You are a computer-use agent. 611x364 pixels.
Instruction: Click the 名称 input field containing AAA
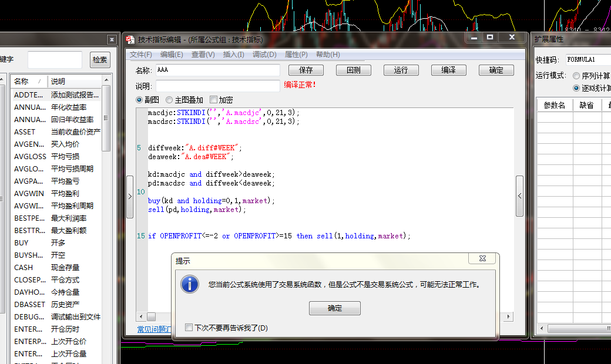pos(218,70)
